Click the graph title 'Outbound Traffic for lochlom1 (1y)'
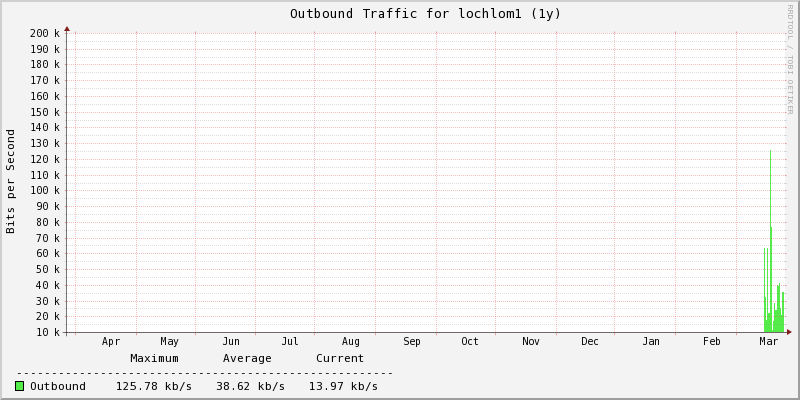Screen dimensions: 800x400 [x=425, y=14]
